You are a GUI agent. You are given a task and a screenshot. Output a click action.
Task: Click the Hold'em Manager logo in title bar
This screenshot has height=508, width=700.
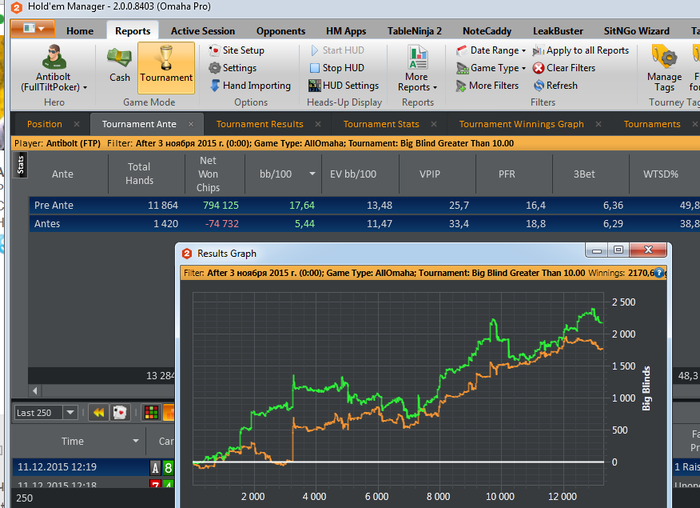[16, 7]
